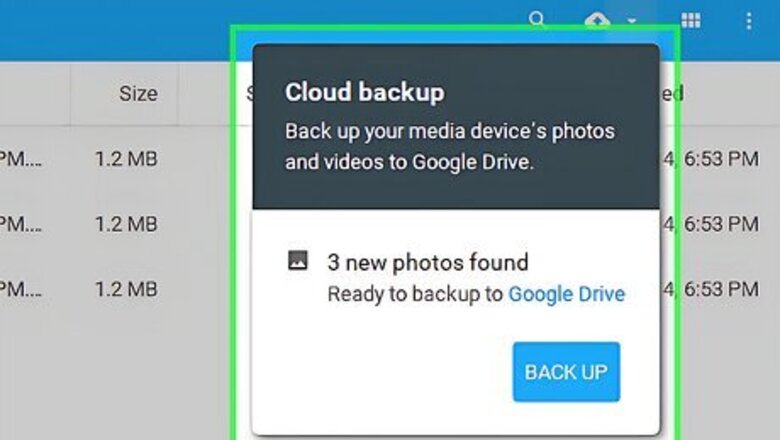Select the first file's 1.2 MB size cell

126,157
